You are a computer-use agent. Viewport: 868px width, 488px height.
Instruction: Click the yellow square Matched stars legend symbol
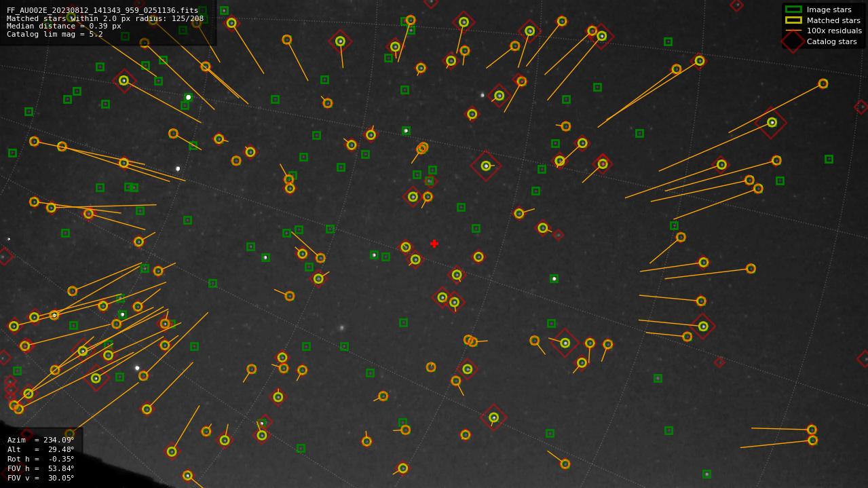tap(793, 20)
